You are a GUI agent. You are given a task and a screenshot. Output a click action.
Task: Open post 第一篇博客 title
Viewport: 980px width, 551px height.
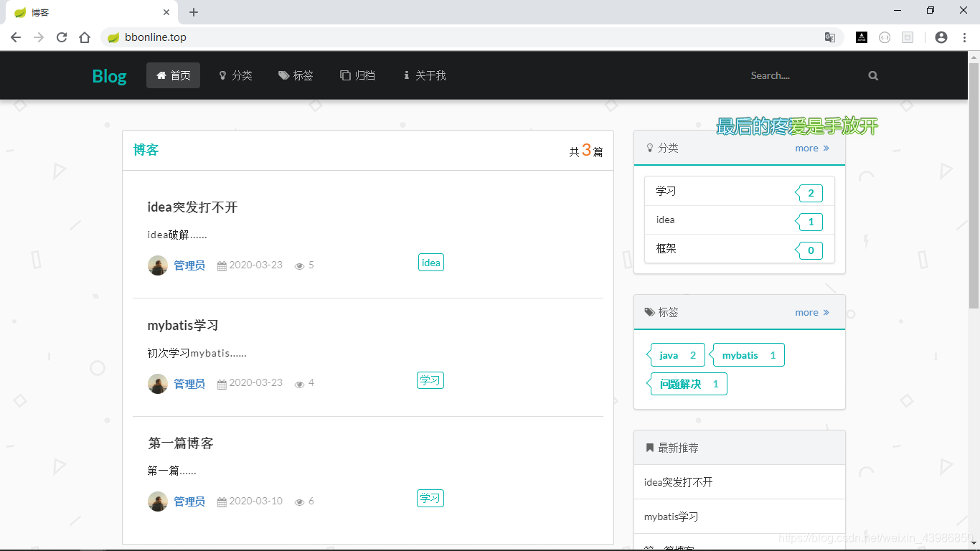pos(181,443)
